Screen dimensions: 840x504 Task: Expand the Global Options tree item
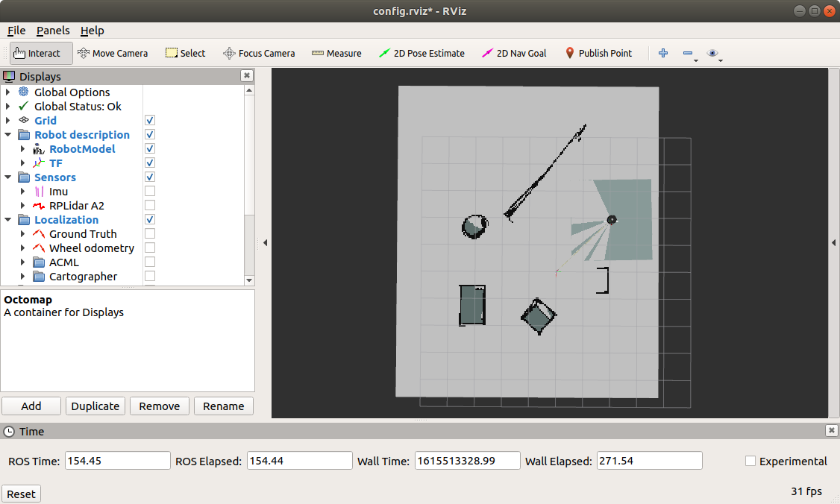pyautogui.click(x=8, y=92)
